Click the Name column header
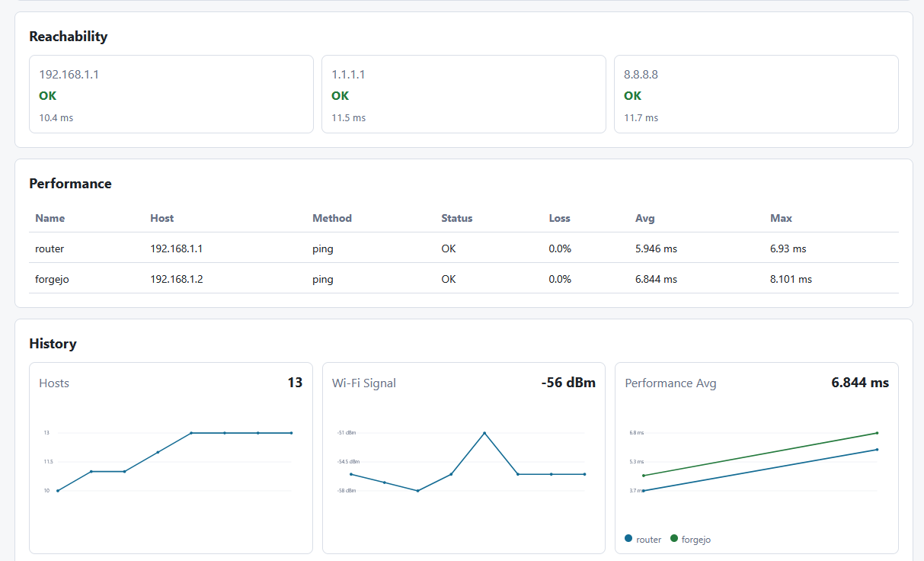The width and height of the screenshot is (924, 561). 50,218
